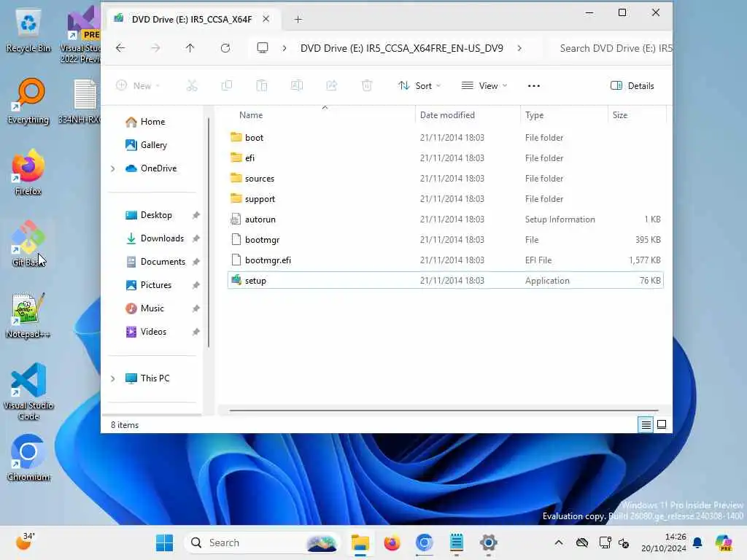Open a new File Explorer tab

pos(298,20)
